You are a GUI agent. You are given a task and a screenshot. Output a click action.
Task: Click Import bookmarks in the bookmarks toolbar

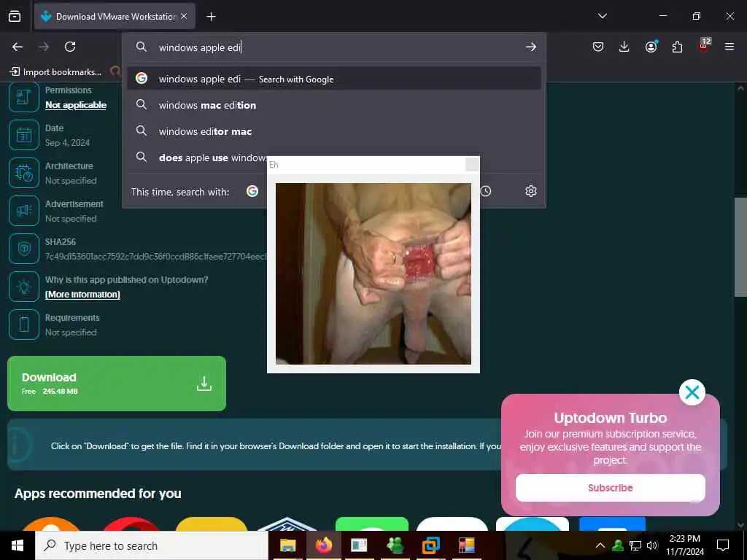click(55, 72)
